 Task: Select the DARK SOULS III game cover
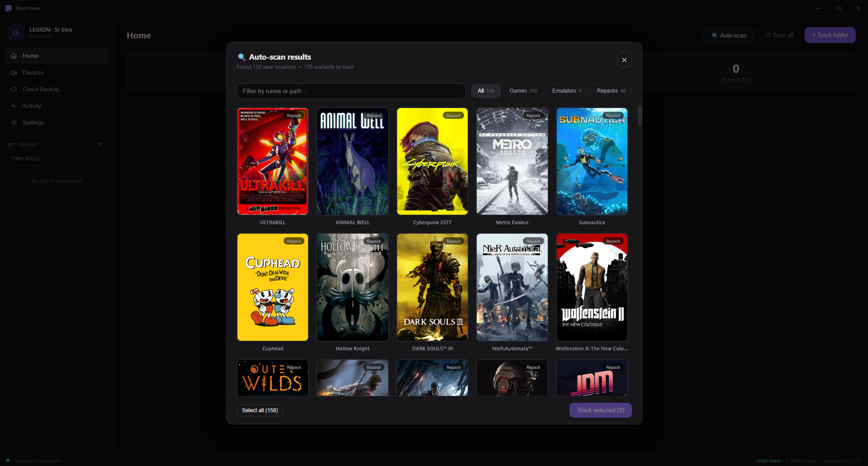pyautogui.click(x=432, y=287)
